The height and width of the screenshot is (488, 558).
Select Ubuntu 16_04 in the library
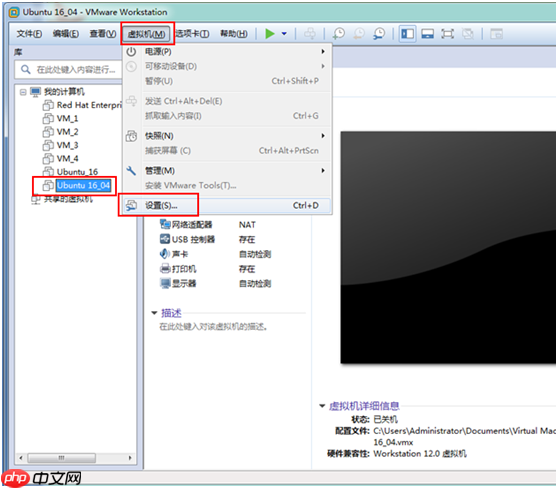(x=83, y=185)
